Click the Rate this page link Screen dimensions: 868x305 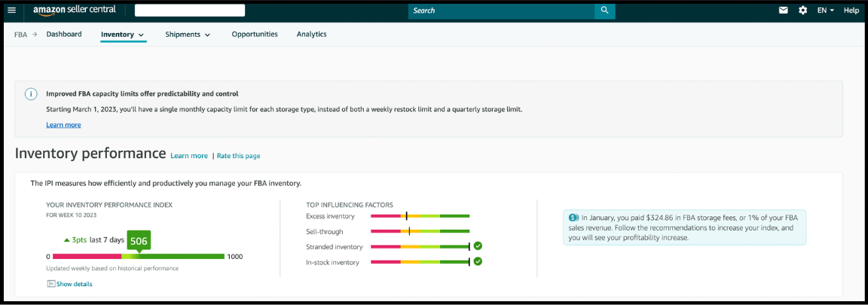239,156
